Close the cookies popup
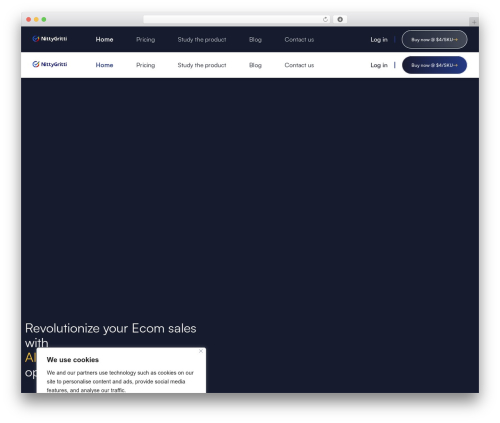Image resolution: width=500 pixels, height=423 pixels. (x=201, y=351)
